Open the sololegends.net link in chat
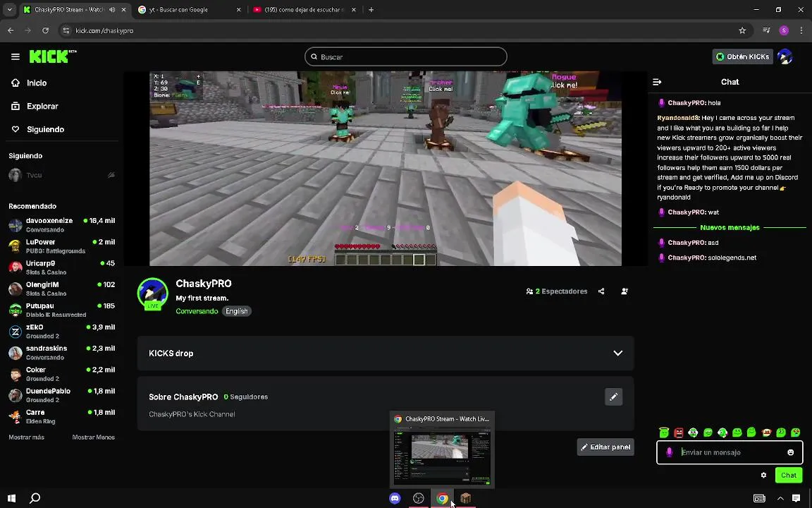Screen dimensions: 812x508 [x=732, y=258]
